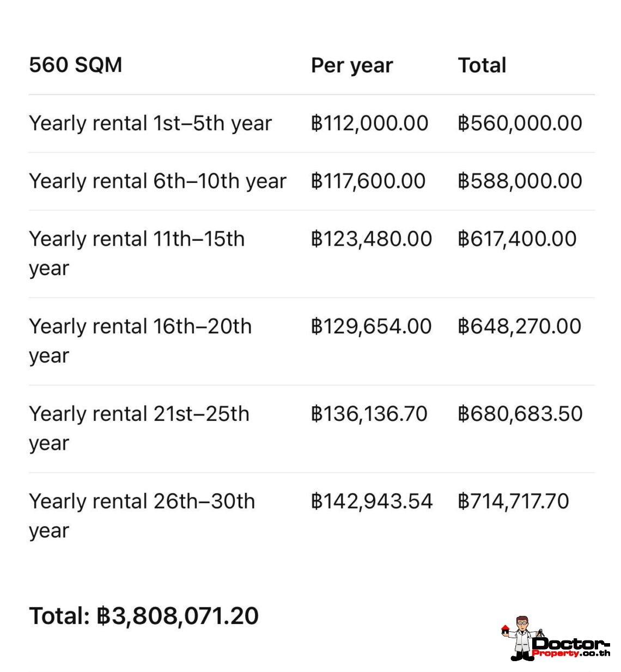Click the "Per year" column header
Image resolution: width=621 pixels, height=672 pixels.
tap(352, 65)
